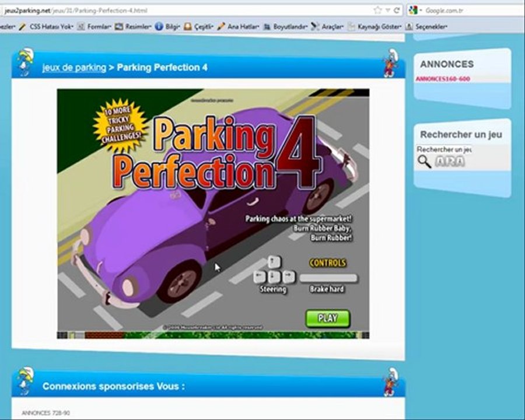Image resolution: width=525 pixels, height=420 pixels.
Task: Click the Parking chaos at the supermarket text
Action: pos(299,219)
